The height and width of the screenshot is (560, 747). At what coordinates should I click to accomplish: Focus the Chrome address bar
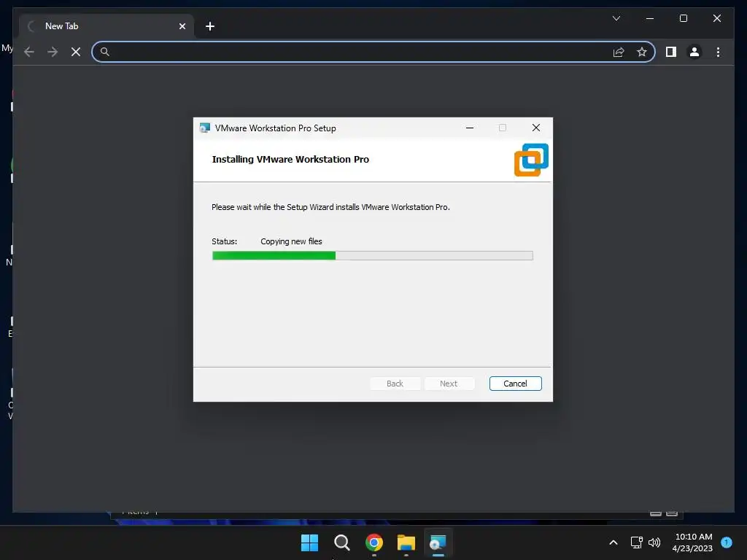tap(373, 52)
